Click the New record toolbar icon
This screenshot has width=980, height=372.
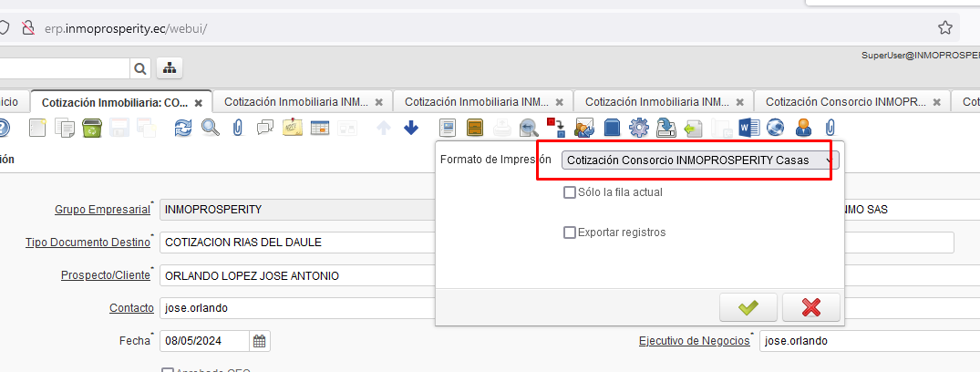coord(37,128)
